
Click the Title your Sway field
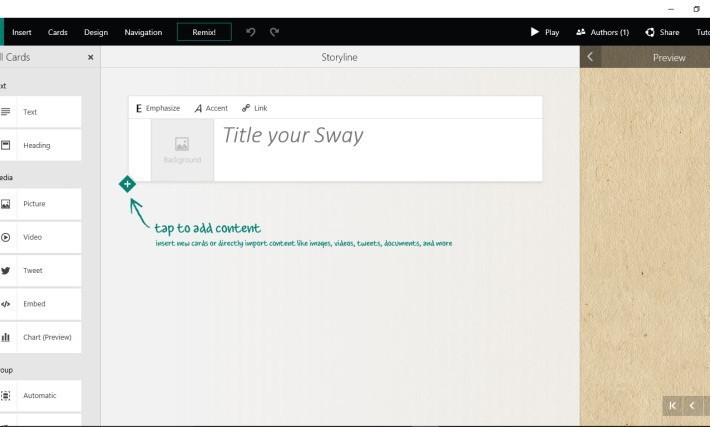click(x=378, y=150)
